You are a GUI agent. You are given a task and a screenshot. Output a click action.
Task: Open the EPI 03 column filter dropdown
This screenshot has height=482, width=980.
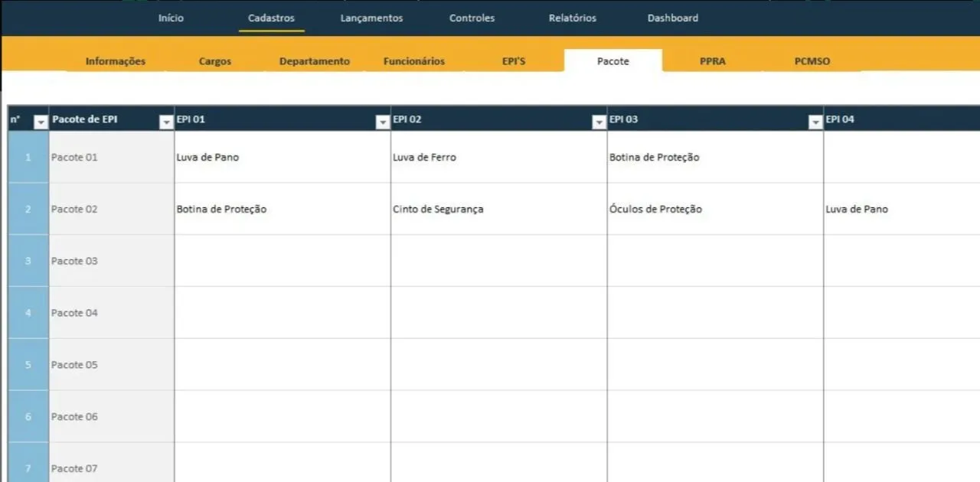point(816,122)
